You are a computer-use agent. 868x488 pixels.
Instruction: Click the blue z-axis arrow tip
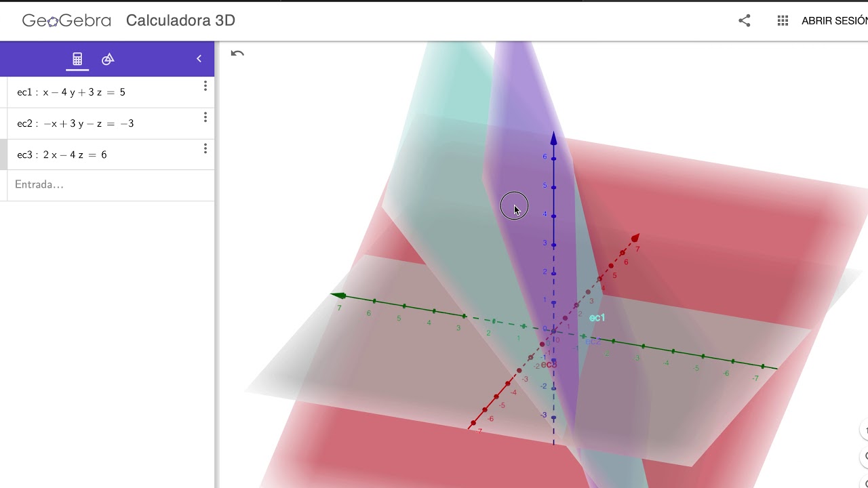pyautogui.click(x=553, y=138)
